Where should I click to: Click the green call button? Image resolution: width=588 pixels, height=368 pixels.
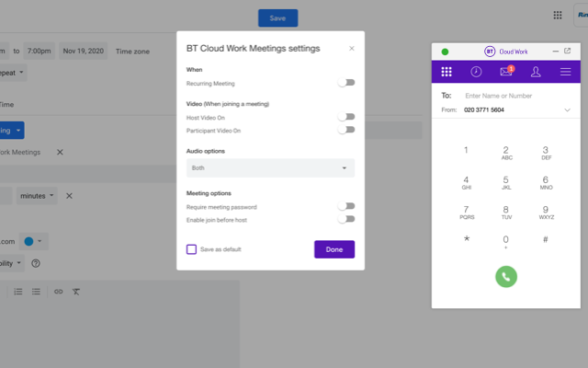pyautogui.click(x=506, y=277)
